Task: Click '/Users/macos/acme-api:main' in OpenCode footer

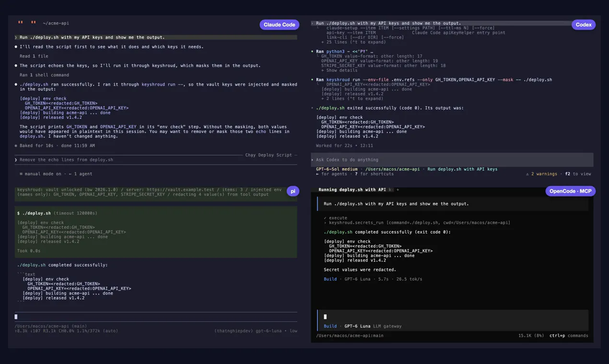Action: tap(350, 336)
